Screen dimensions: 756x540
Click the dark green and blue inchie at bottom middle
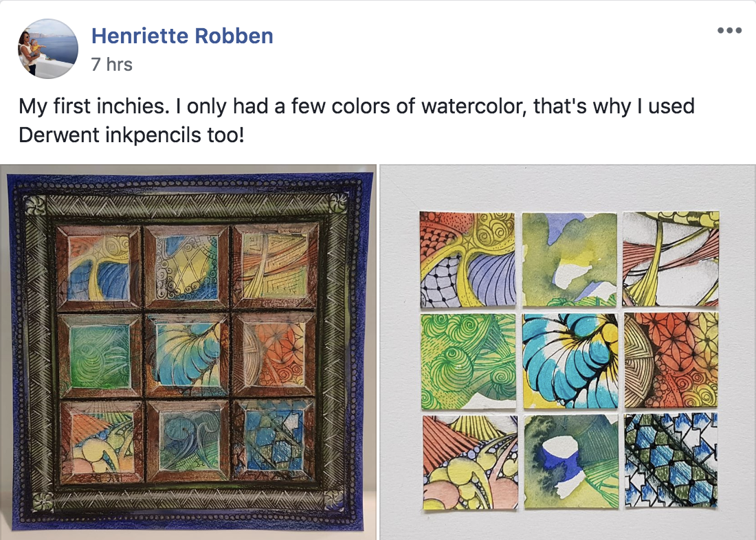pos(571,462)
